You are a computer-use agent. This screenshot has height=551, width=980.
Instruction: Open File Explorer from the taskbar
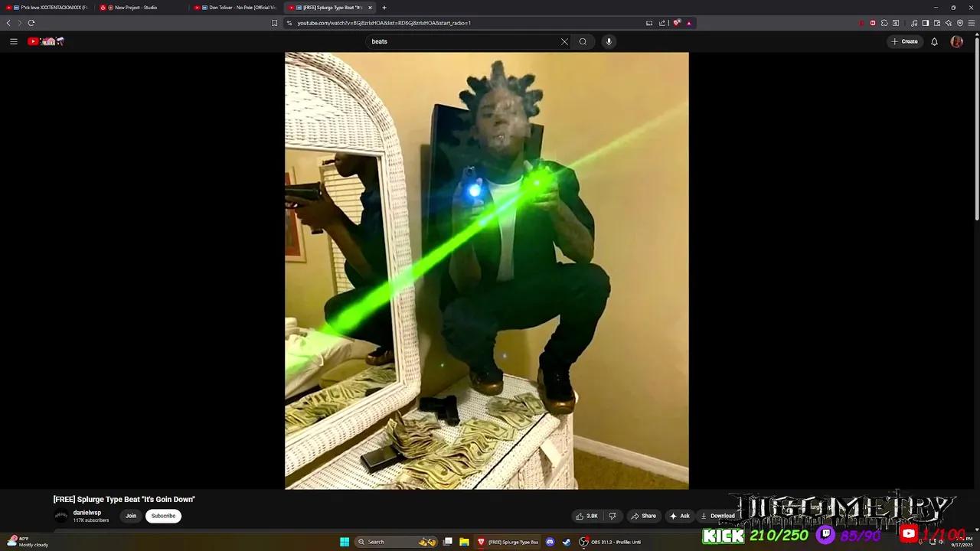coord(464,542)
